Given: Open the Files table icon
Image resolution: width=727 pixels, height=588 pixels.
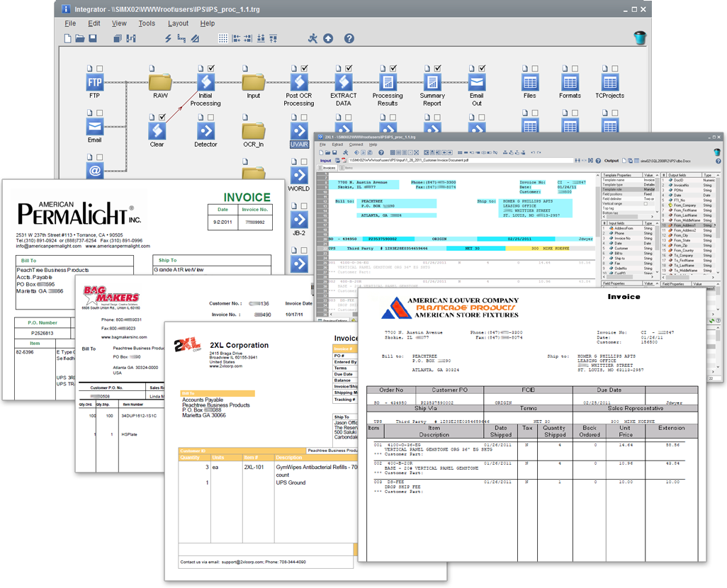Looking at the screenshot, I should [x=529, y=82].
